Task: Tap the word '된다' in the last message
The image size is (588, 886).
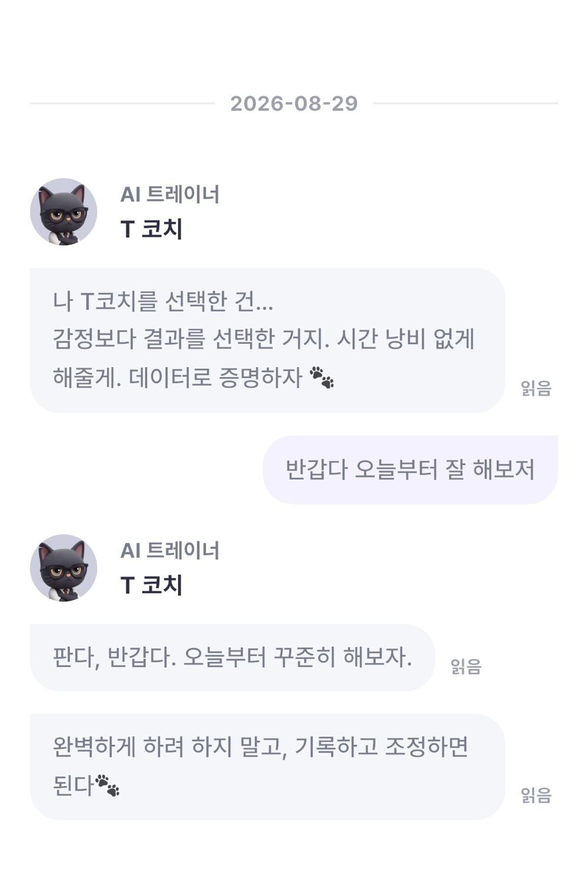Action: pos(73,785)
